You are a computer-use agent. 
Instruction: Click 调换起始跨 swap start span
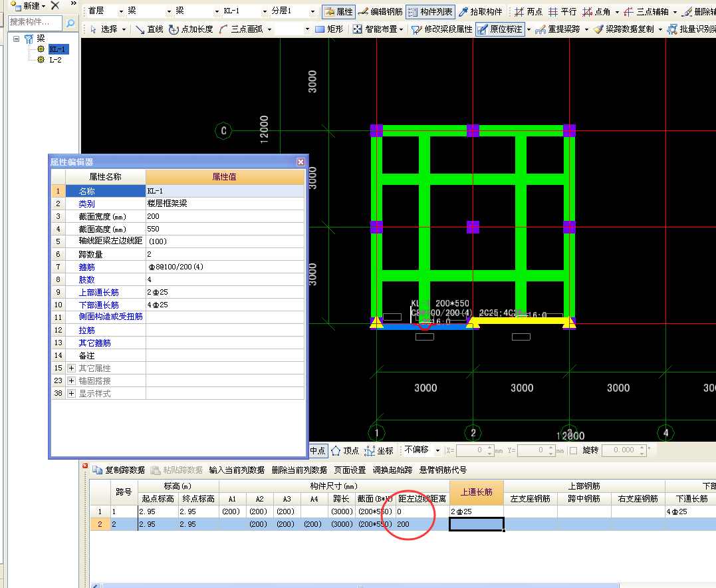[x=392, y=470]
